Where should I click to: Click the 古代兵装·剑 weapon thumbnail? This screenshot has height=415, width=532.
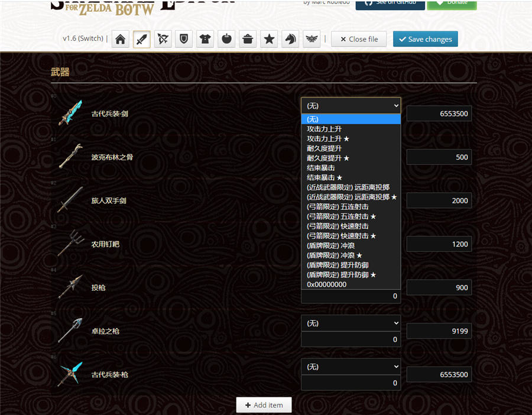point(70,113)
